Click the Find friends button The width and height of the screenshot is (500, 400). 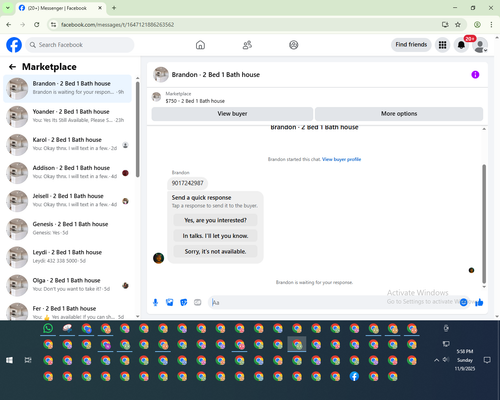coord(411,45)
